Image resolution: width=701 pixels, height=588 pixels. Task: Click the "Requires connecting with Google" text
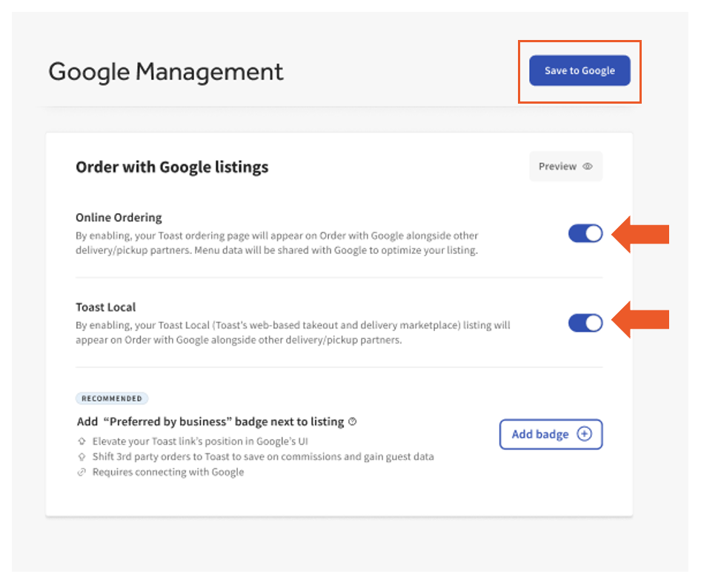[168, 472]
